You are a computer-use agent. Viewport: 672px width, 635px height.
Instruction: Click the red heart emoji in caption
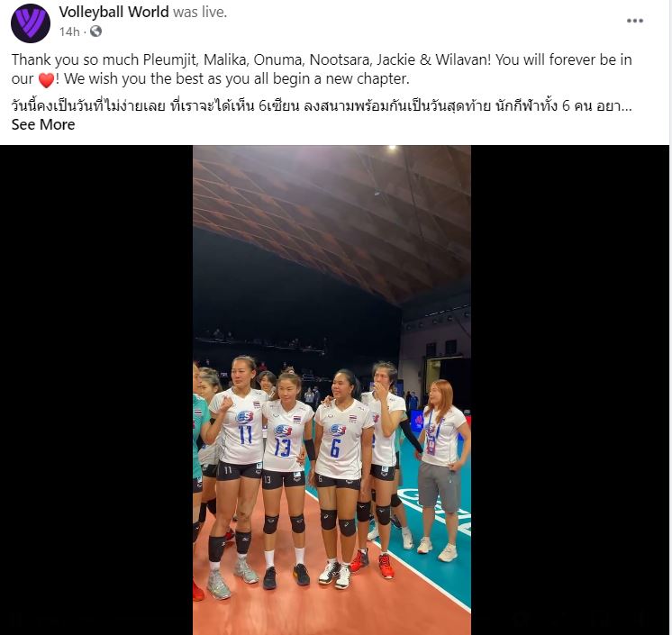pyautogui.click(x=46, y=79)
